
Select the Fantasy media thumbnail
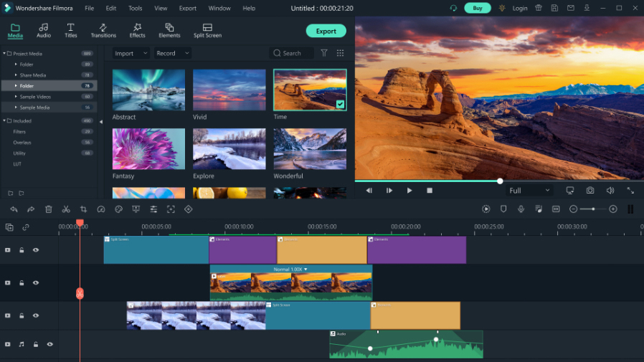148,149
